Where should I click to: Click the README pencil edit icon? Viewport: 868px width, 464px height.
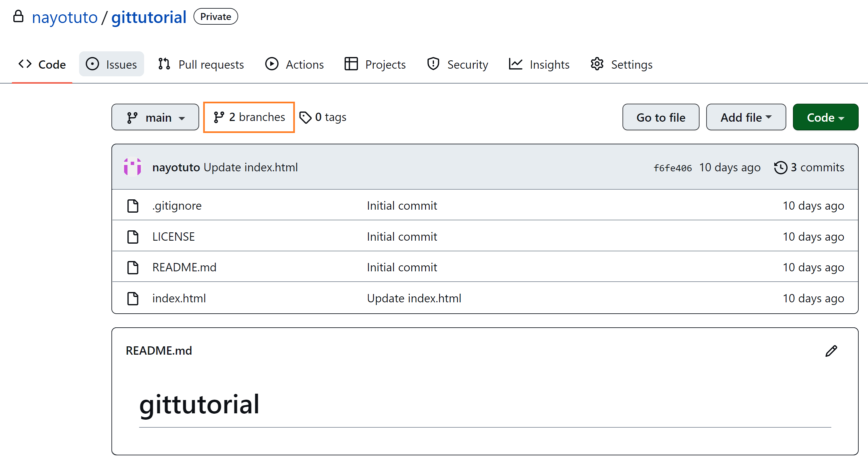[831, 351]
